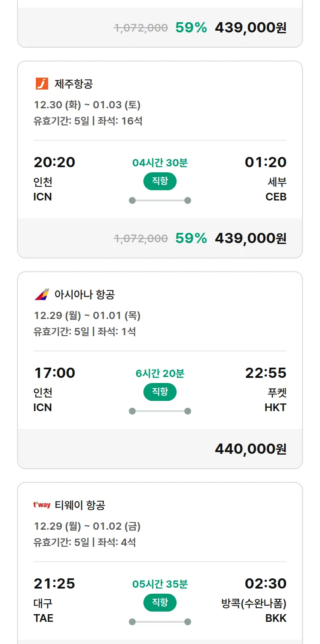
Task: Tap the 21:25 departure time from 대구
Action: tap(54, 583)
